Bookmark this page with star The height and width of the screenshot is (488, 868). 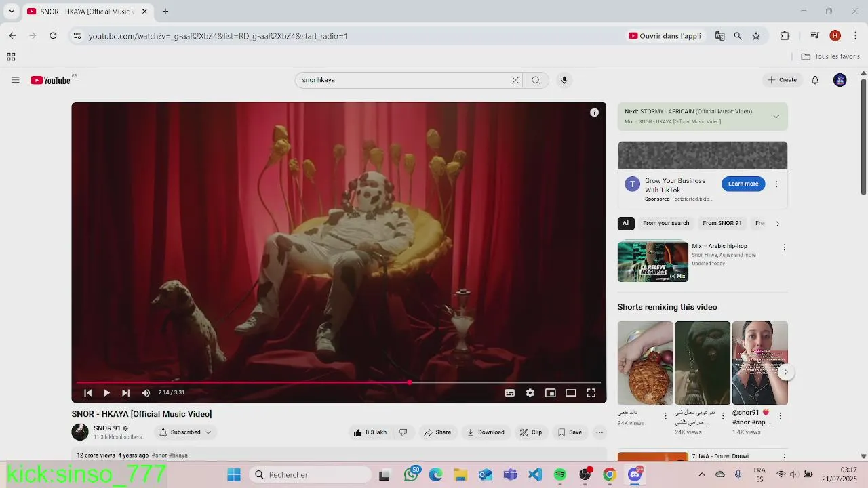coord(756,36)
